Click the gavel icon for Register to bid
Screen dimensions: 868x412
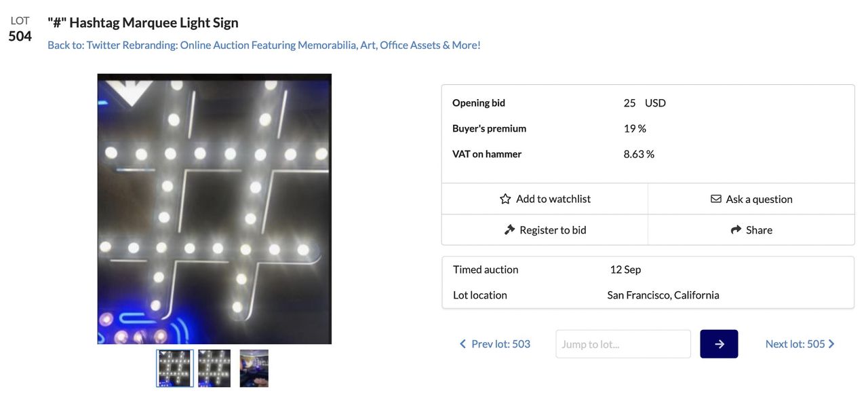(x=510, y=230)
